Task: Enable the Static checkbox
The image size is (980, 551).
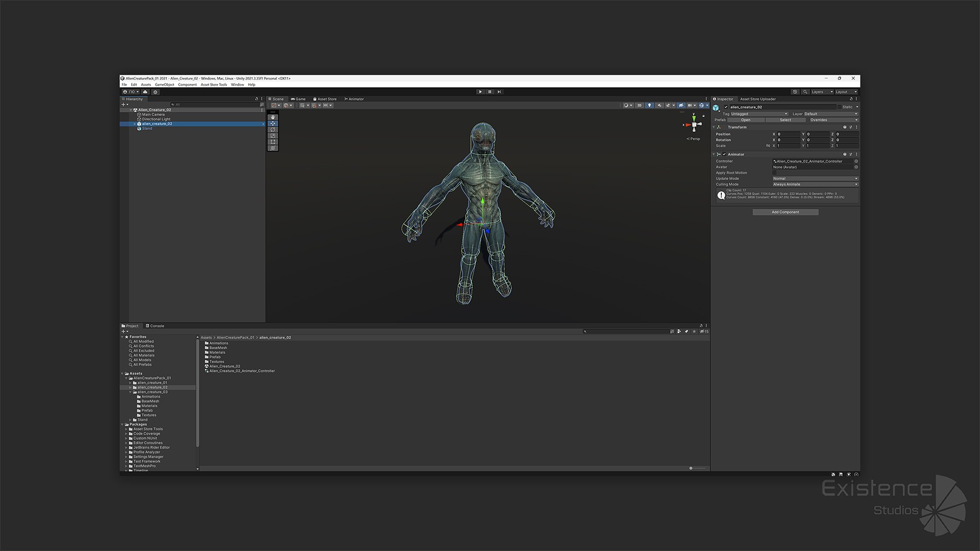Action: [839, 107]
